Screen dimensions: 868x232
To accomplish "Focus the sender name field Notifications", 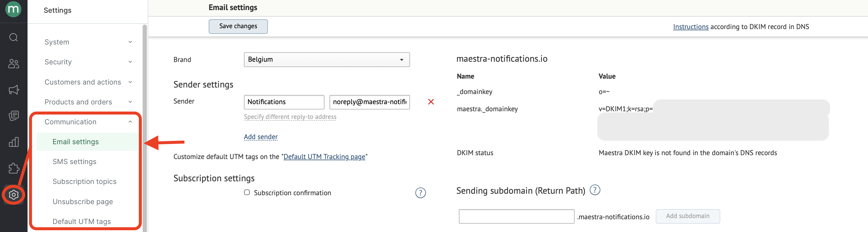I will coord(284,102).
